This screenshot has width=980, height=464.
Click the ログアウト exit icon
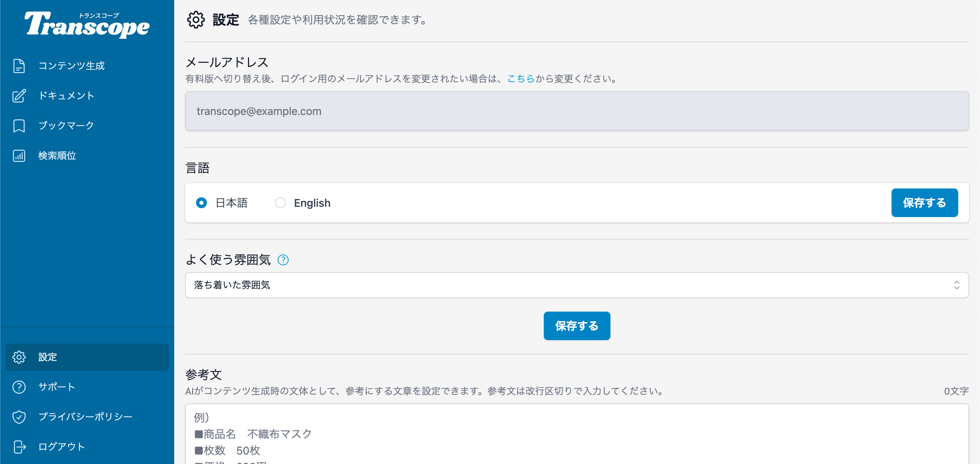(x=19, y=447)
